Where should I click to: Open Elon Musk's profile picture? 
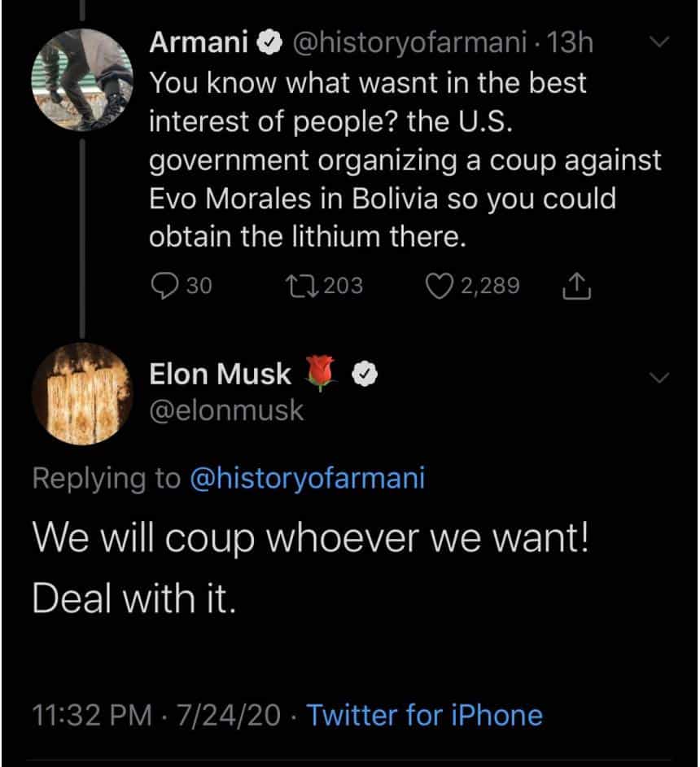click(x=82, y=393)
